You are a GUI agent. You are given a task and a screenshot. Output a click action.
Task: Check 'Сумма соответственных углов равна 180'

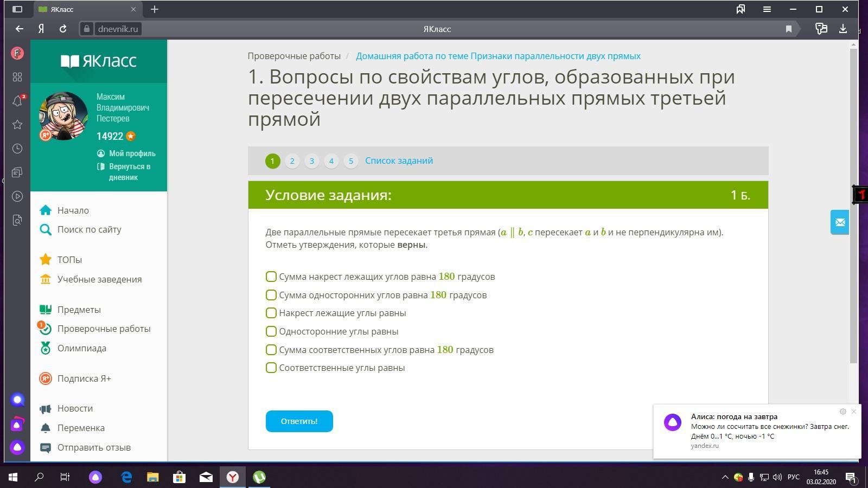pyautogui.click(x=271, y=350)
